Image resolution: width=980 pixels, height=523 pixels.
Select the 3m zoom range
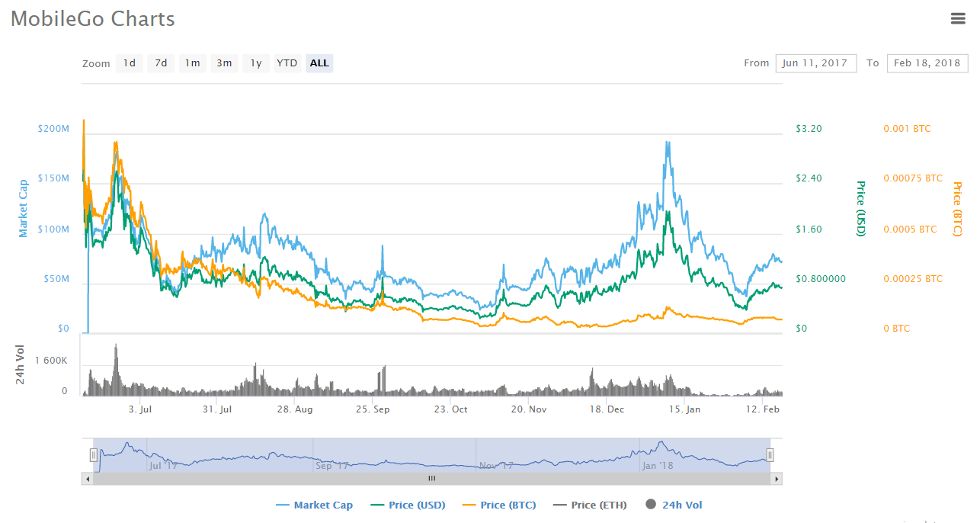tap(224, 63)
